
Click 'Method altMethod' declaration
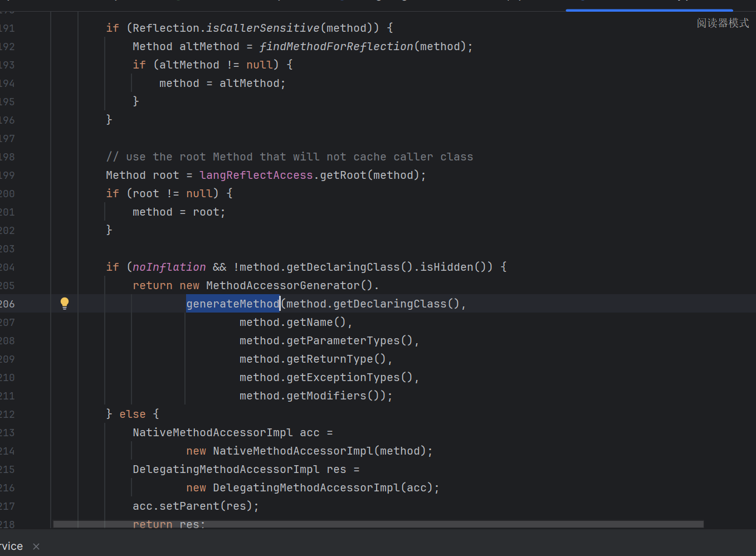click(186, 46)
